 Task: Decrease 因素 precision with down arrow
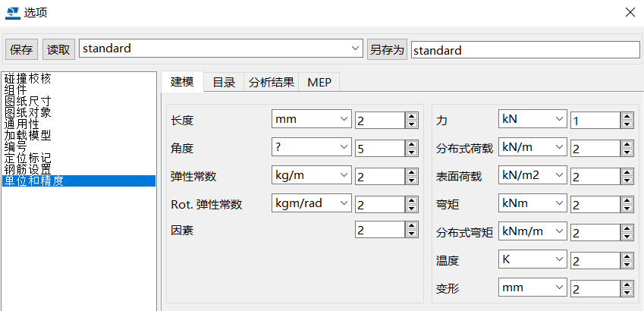412,234
